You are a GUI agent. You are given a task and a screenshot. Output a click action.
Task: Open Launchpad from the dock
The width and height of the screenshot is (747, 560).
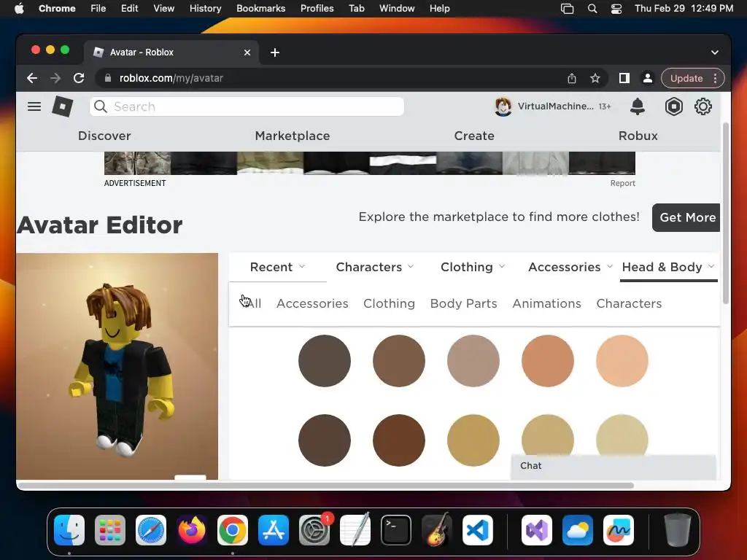point(110,530)
